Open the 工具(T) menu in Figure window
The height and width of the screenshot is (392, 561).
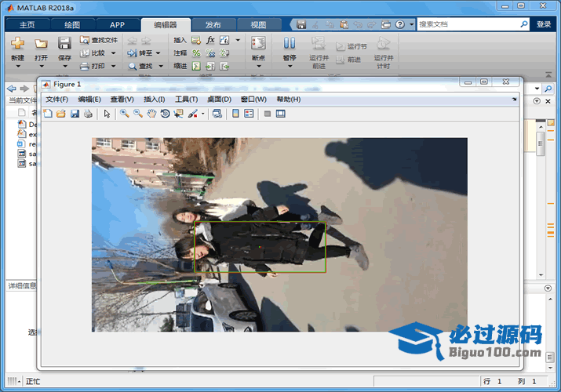click(x=186, y=100)
